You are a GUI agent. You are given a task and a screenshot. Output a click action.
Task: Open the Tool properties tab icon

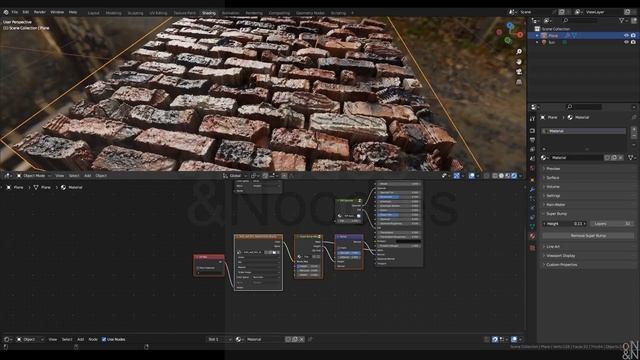pyautogui.click(x=532, y=119)
